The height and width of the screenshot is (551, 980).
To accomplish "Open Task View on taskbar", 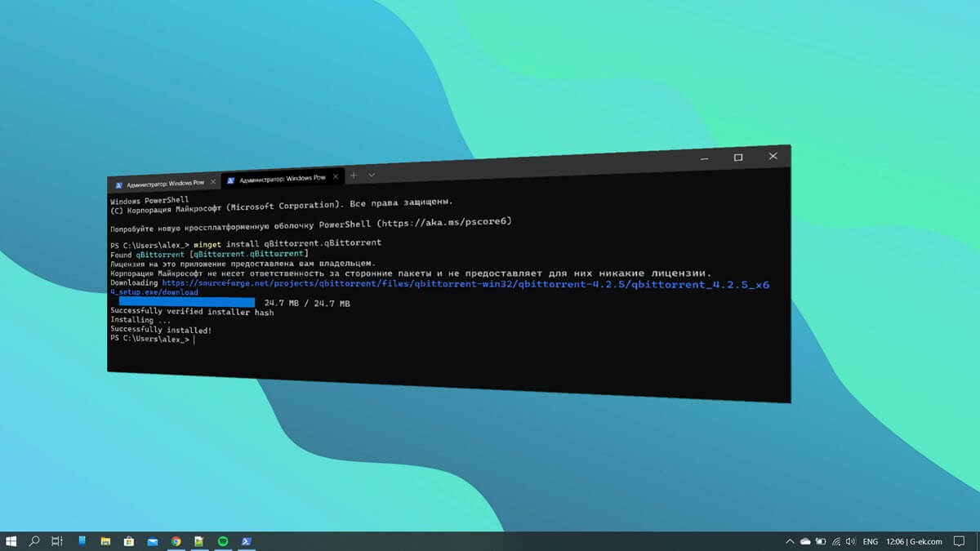I will 57,541.
